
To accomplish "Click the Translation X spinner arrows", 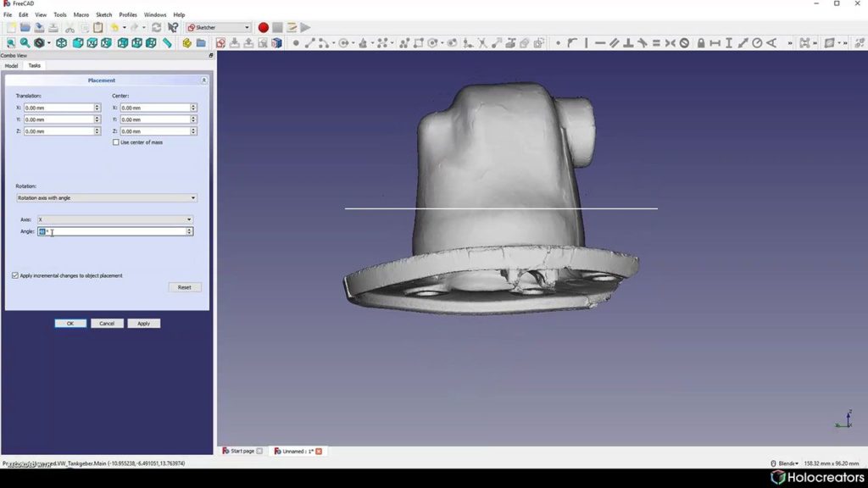I will (97, 108).
